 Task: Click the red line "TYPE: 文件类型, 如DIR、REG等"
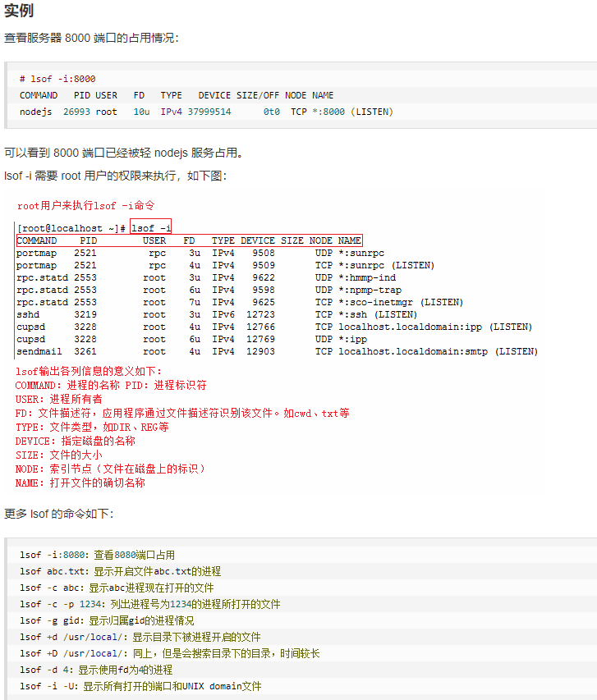[92, 428]
